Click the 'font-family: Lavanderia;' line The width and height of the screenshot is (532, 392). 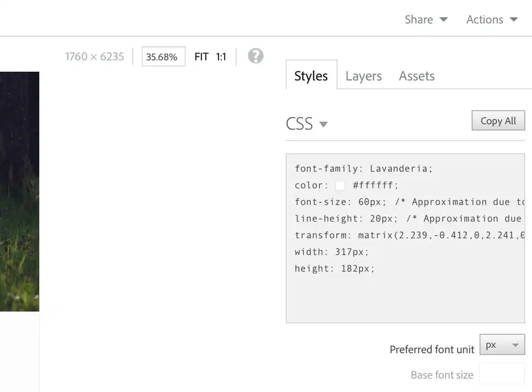coord(363,169)
